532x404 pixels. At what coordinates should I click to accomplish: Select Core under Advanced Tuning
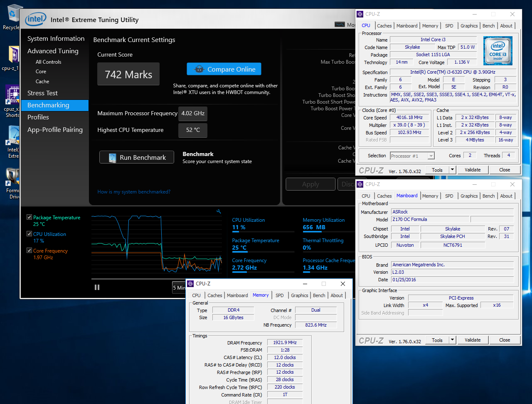coord(41,72)
